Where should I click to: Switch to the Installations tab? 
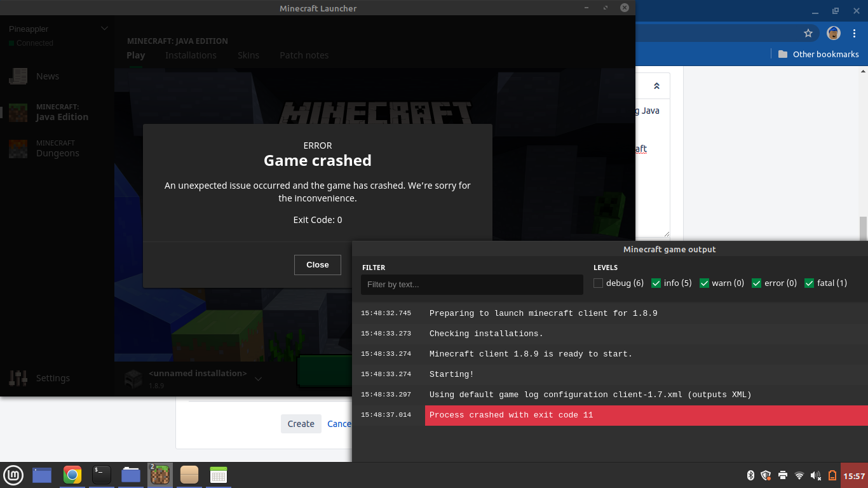click(191, 55)
